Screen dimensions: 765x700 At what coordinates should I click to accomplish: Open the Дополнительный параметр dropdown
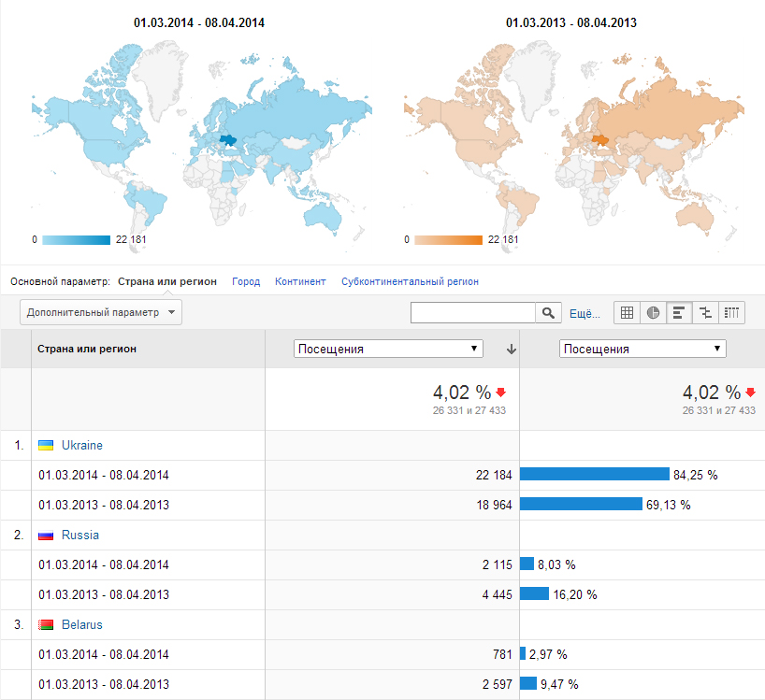click(x=101, y=312)
